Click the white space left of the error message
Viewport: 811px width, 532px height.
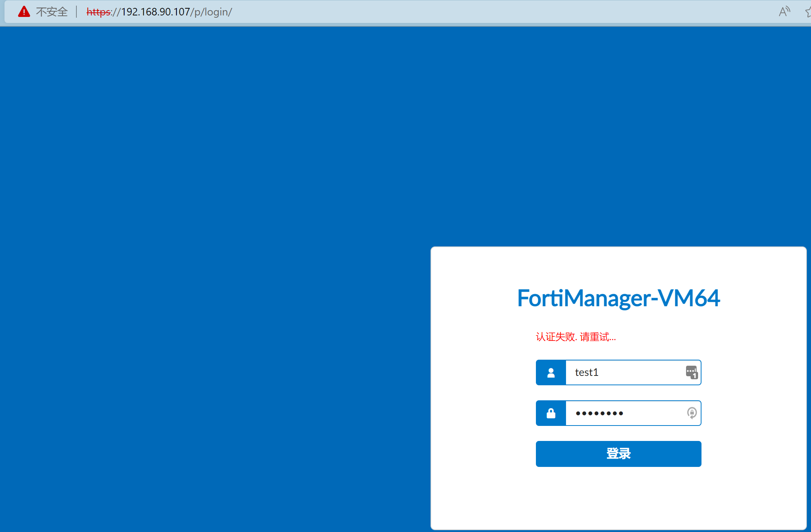[x=485, y=337]
